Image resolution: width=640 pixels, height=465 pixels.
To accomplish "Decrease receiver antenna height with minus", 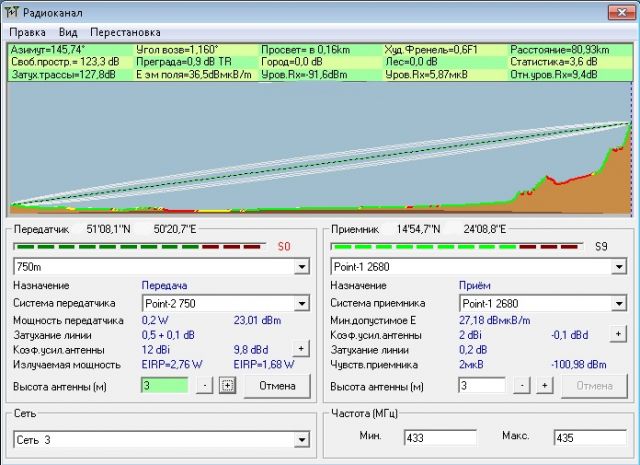I will 522,385.
